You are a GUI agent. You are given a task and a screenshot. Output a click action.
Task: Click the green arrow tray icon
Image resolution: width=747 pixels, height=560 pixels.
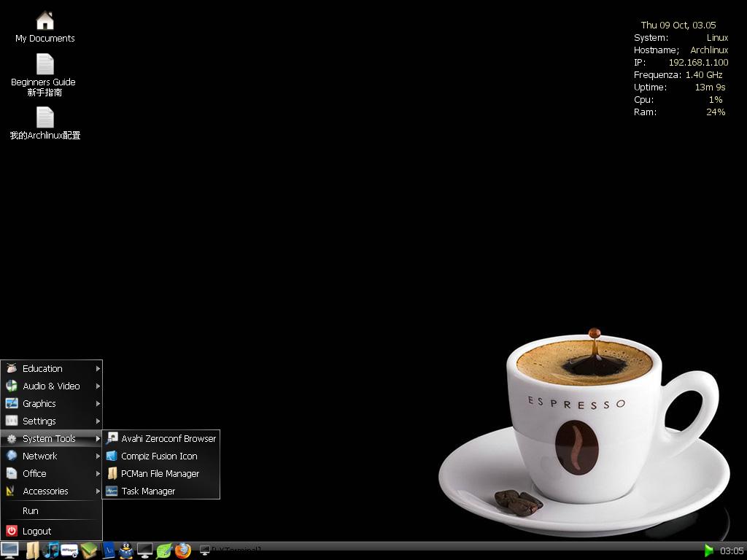click(x=709, y=551)
